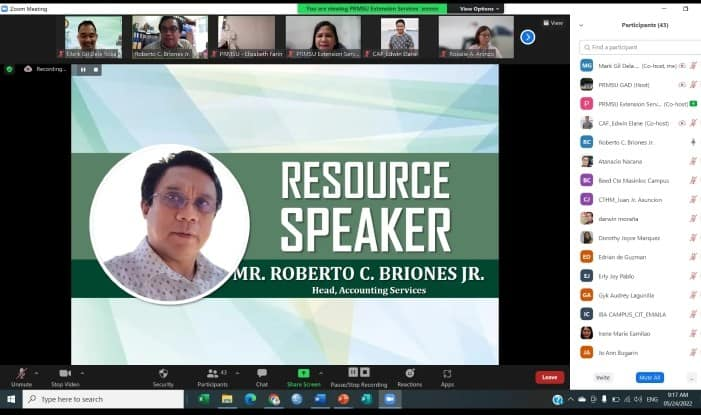
Task: Pause recording using the top-left indicator button
Action: (x=83, y=70)
